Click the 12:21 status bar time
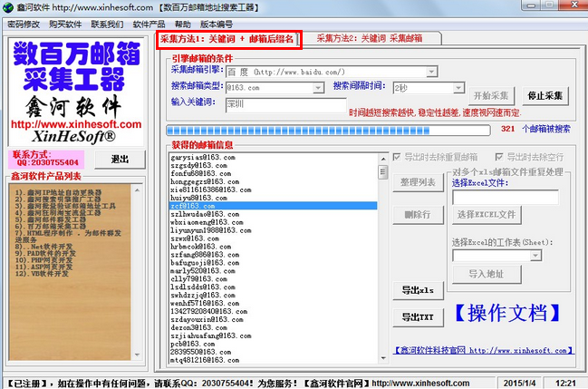Screen dimensions: 588x389 [x=565, y=383]
